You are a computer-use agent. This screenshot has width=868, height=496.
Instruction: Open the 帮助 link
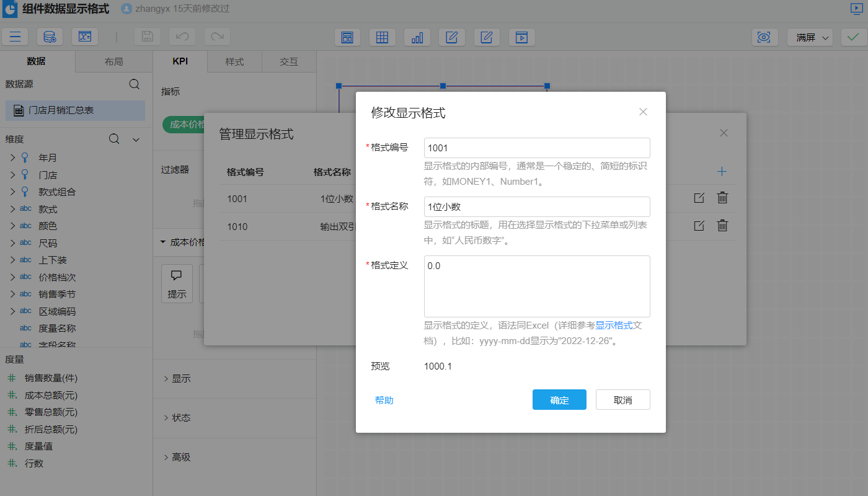pos(383,399)
